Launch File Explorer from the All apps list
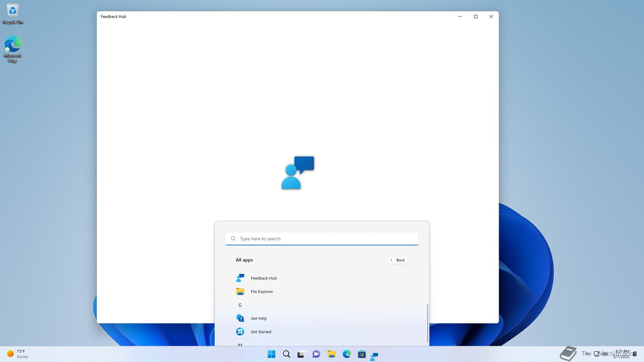The height and width of the screenshot is (362, 644). click(x=322, y=291)
